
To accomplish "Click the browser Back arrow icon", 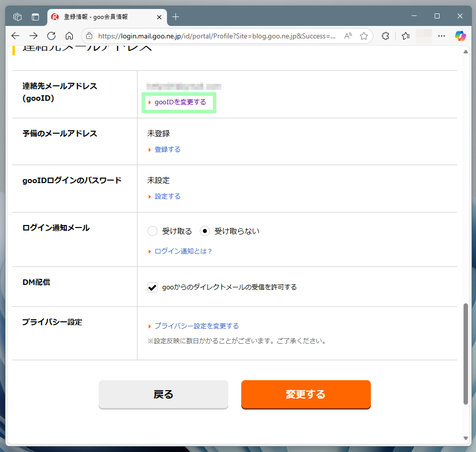I will (x=15, y=36).
